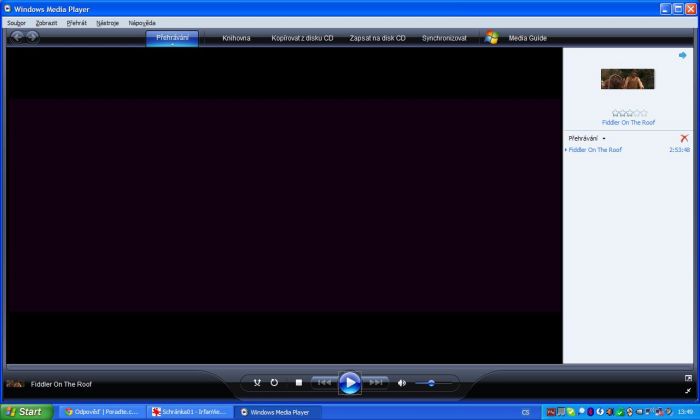Mute the sound with the speaker icon

coord(402,383)
